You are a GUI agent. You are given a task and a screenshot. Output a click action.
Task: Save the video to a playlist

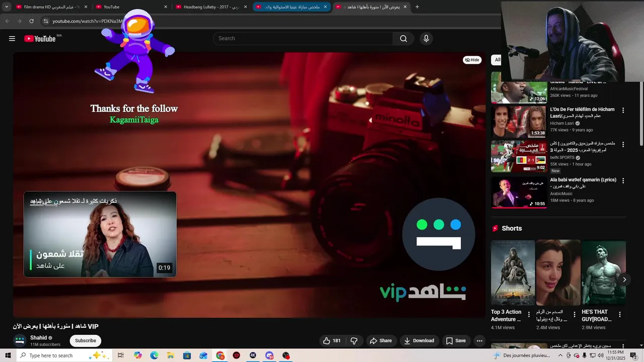(x=456, y=341)
